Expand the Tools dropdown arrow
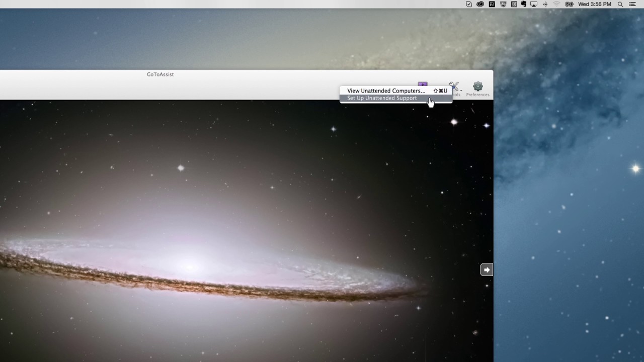Image resolution: width=644 pixels, height=362 pixels. point(461,91)
